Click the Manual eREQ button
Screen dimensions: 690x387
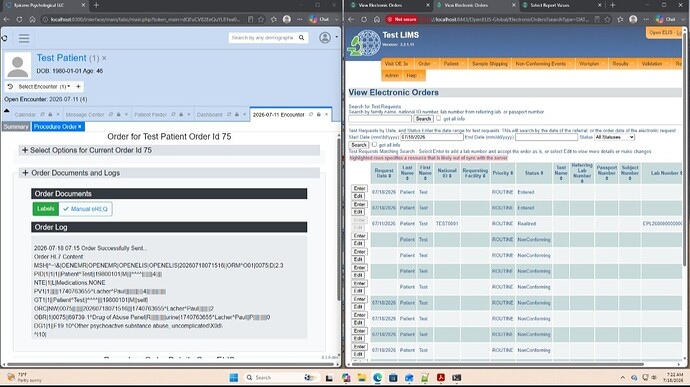pyautogui.click(x=85, y=209)
